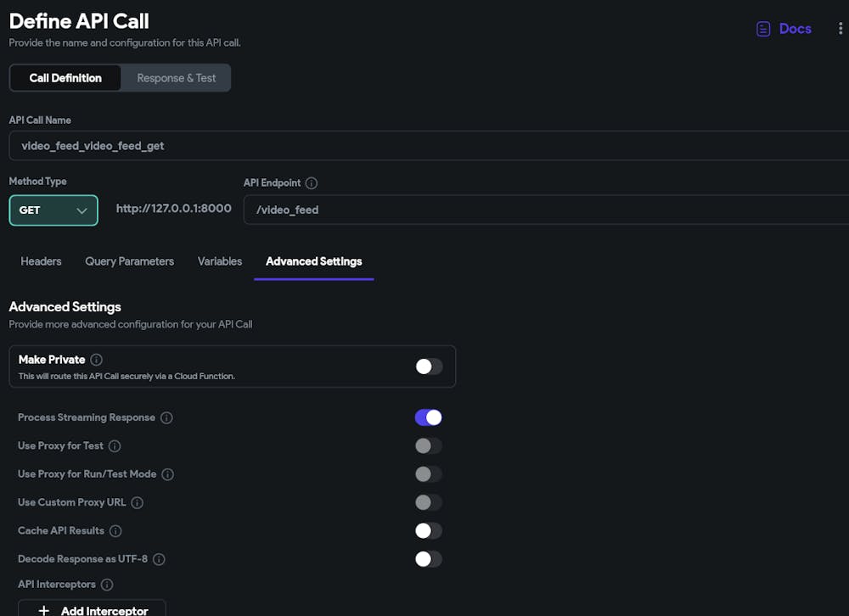Show info for Use Custom Proxy URL
849x616 pixels.
(137, 502)
